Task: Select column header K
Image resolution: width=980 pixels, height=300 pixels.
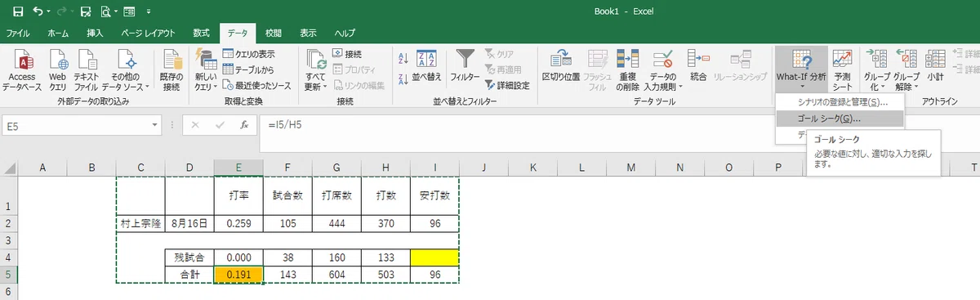Action: [532, 168]
